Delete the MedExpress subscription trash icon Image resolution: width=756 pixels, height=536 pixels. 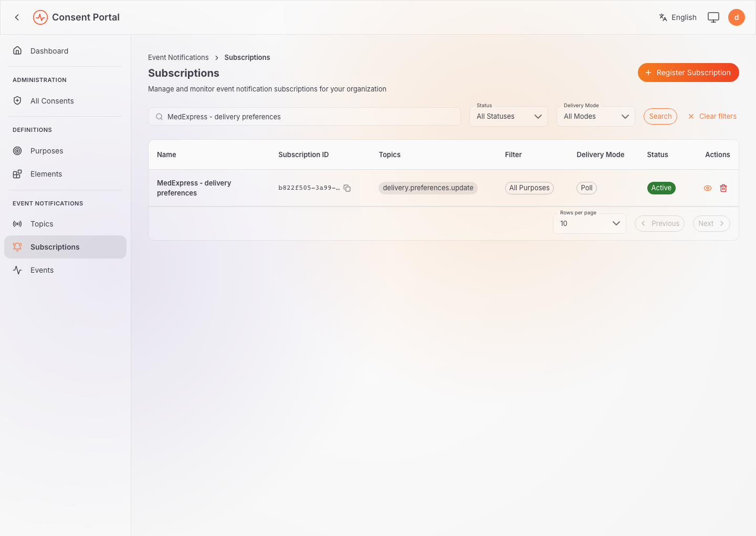point(723,188)
